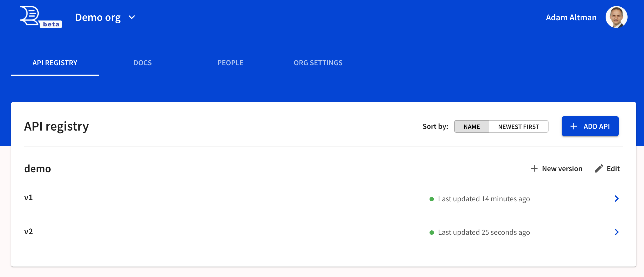This screenshot has width=644, height=277.
Task: Select the API REGISTRY tab
Action: [55, 63]
